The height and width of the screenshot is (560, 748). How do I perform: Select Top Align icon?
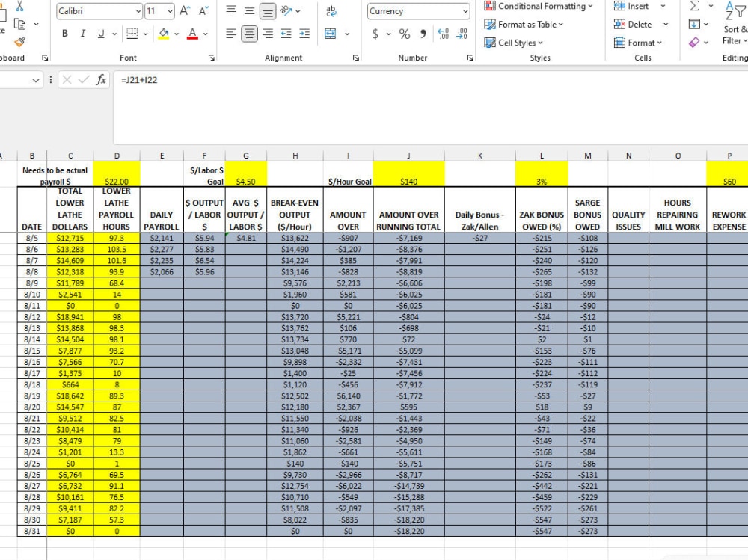coord(231,10)
